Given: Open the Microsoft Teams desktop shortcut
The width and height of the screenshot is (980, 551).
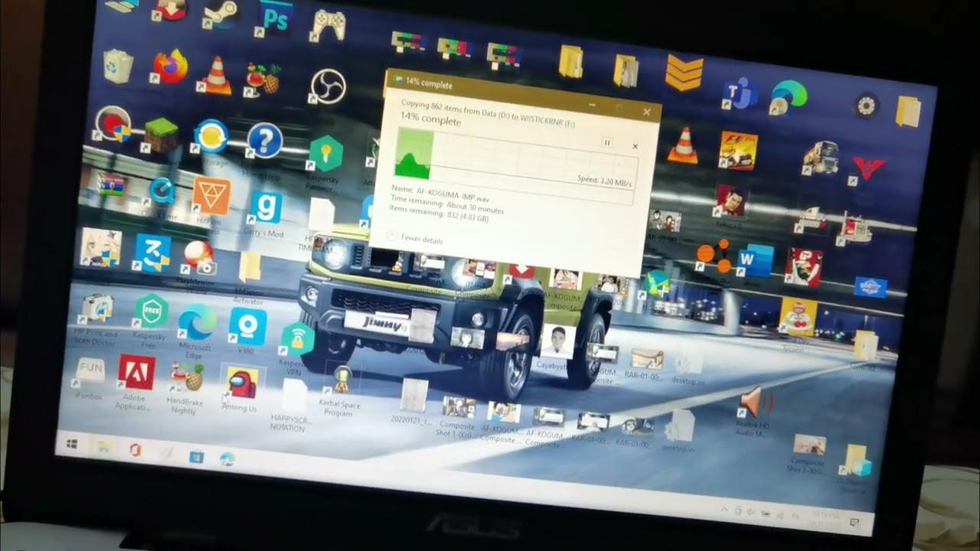Looking at the screenshot, I should 740,93.
